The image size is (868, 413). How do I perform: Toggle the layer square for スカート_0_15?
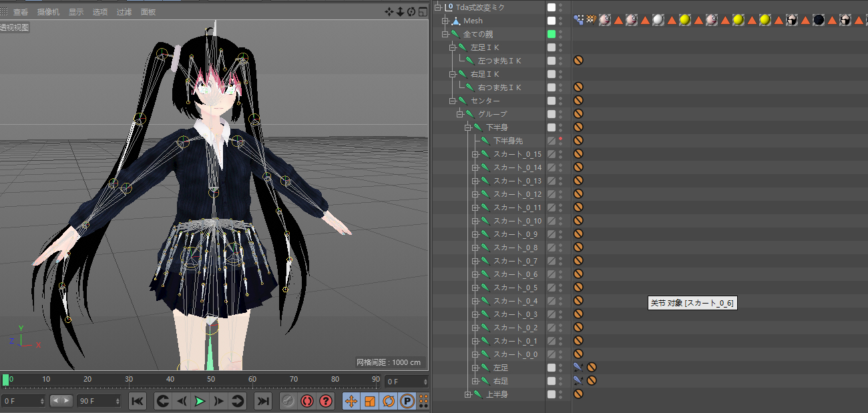tap(552, 154)
